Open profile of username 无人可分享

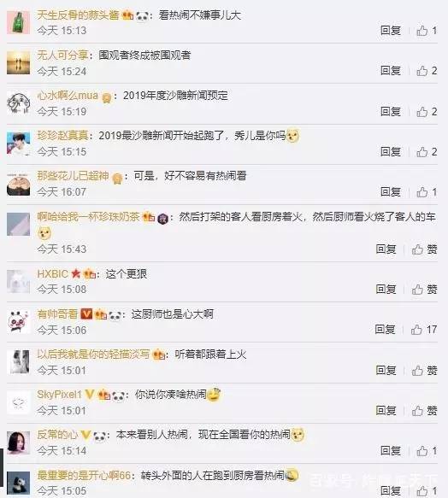coord(62,56)
